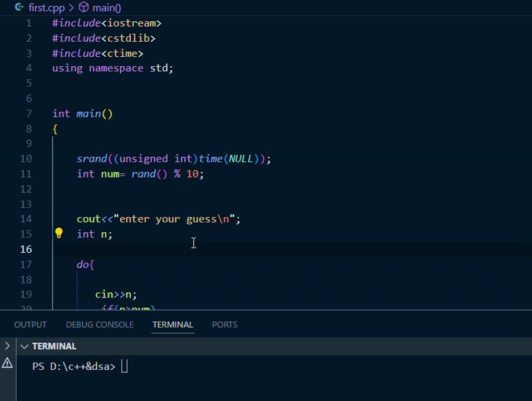532x401 pixels.
Task: Open the DEBUG CONSOLE tab
Action: 100,325
